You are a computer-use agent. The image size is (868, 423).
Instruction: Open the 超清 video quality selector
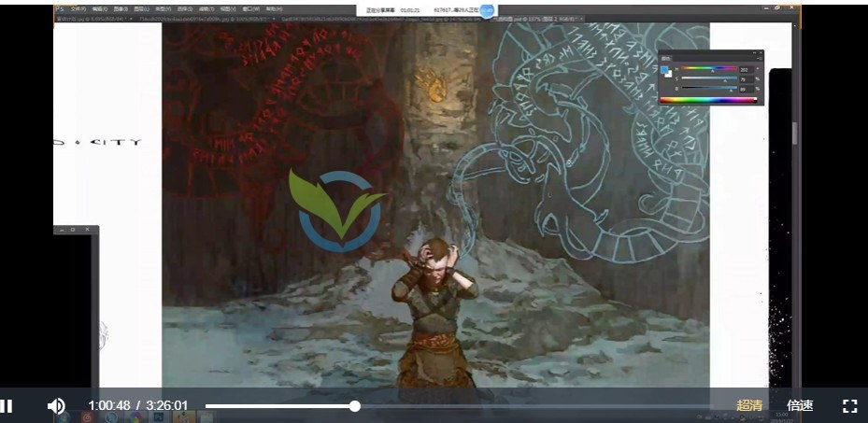[749, 406]
